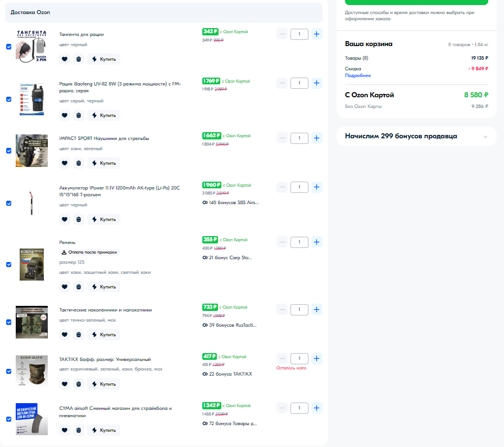The image size is (504, 447).
Task: Remove CYMA airsoft магазин via trash
Action: [79, 430]
